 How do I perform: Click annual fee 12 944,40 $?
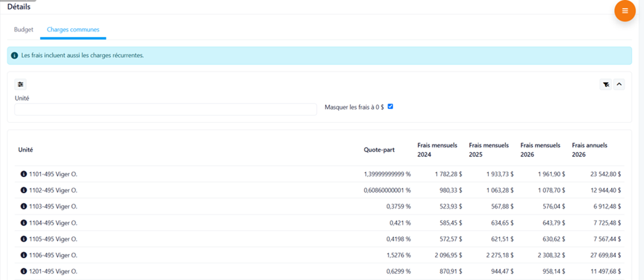[x=606, y=190]
